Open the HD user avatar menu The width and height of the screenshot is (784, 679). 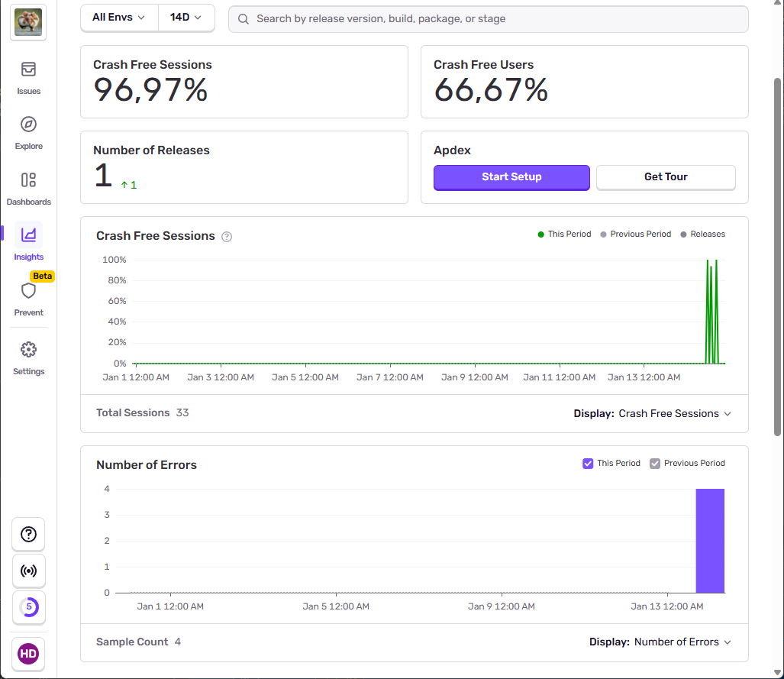[x=28, y=653]
